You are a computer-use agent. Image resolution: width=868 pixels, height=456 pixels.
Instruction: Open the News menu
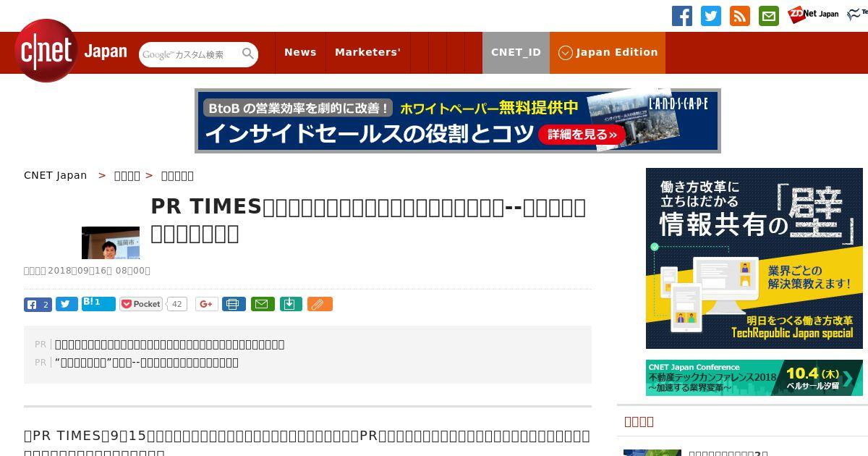[x=300, y=52]
